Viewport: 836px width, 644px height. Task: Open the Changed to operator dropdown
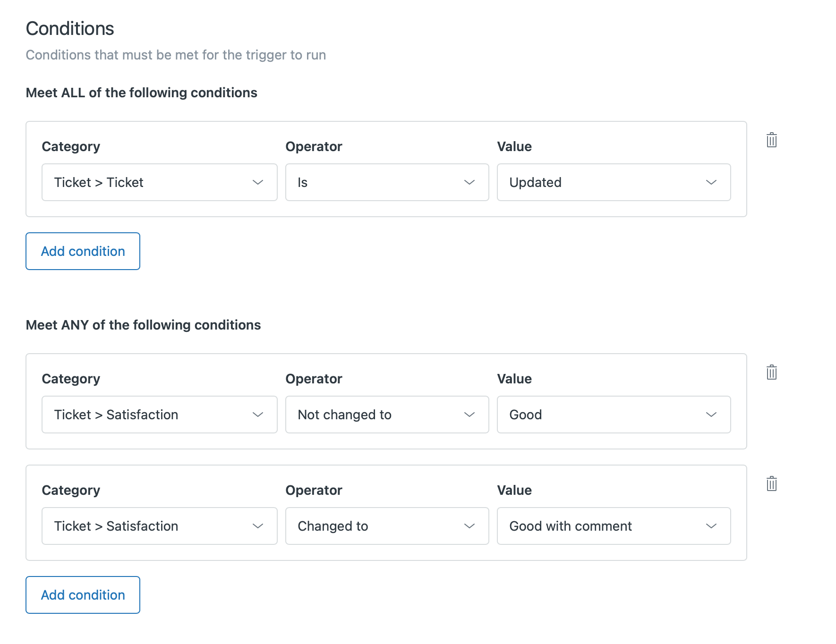[386, 526]
